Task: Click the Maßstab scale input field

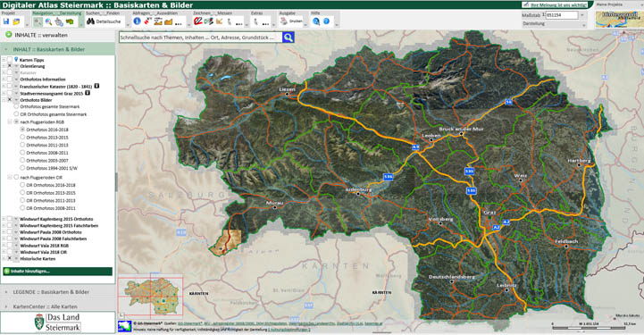Action: pyautogui.click(x=562, y=15)
